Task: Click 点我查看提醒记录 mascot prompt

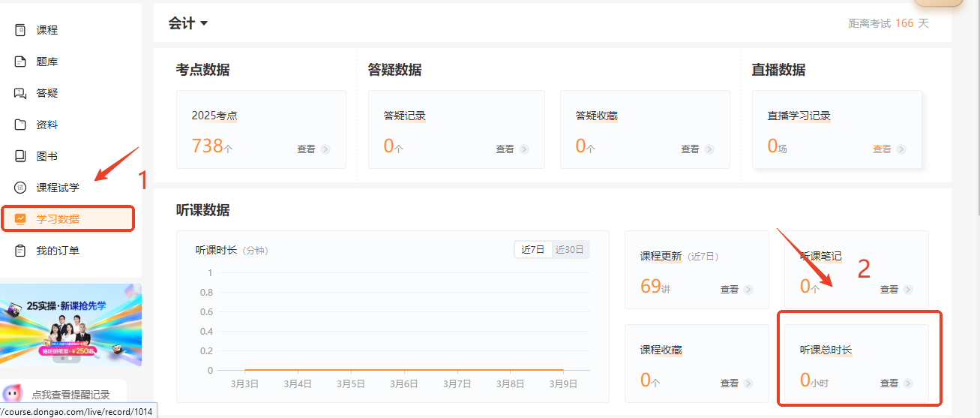Action: coord(70,394)
